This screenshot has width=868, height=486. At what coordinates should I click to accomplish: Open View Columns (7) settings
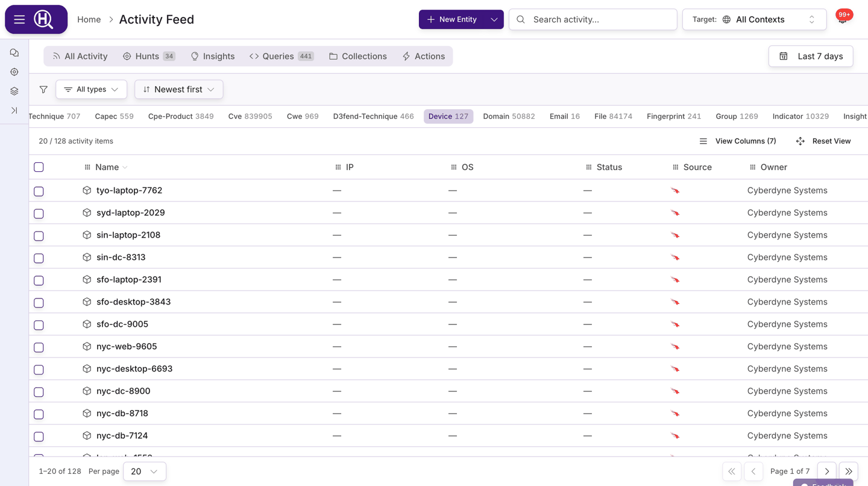pos(738,141)
